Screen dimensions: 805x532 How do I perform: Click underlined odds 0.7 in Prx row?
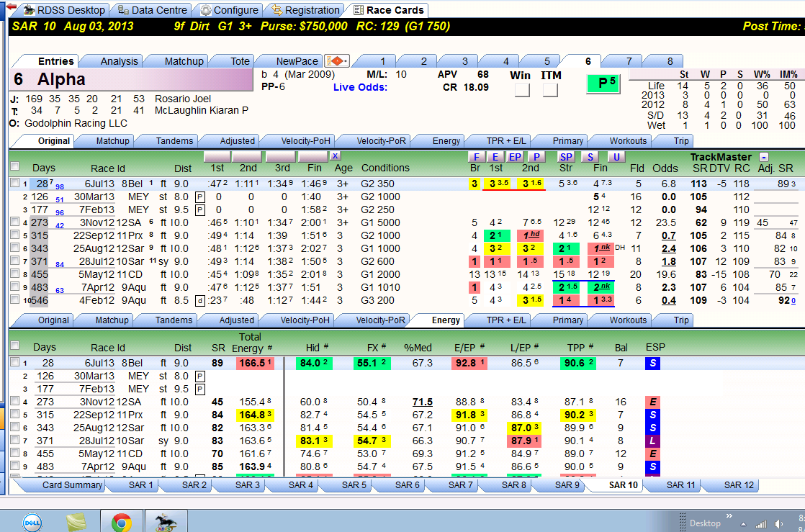(x=668, y=235)
